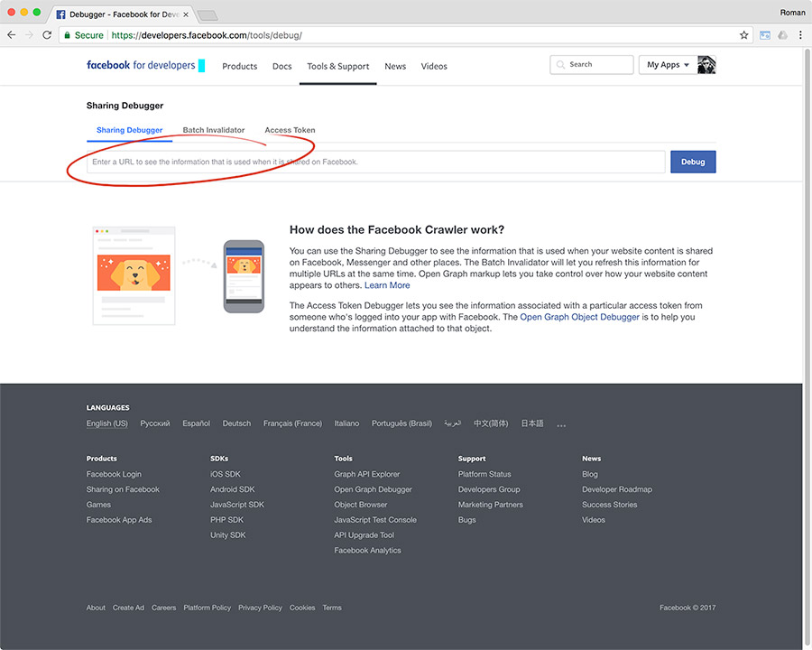Viewport: 812px width, 650px height.
Task: Open Bugs footer link
Action: [x=466, y=520]
